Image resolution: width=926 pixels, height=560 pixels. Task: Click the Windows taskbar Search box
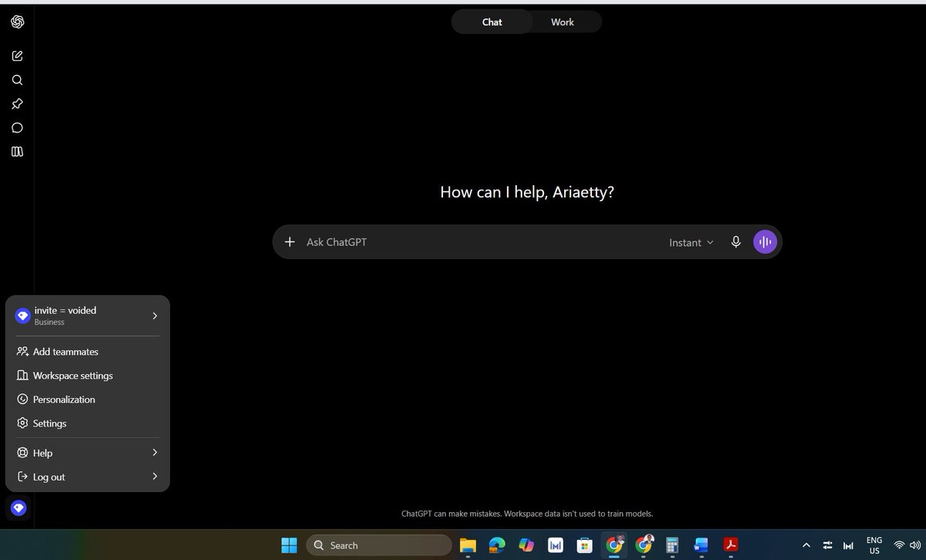[379, 545]
